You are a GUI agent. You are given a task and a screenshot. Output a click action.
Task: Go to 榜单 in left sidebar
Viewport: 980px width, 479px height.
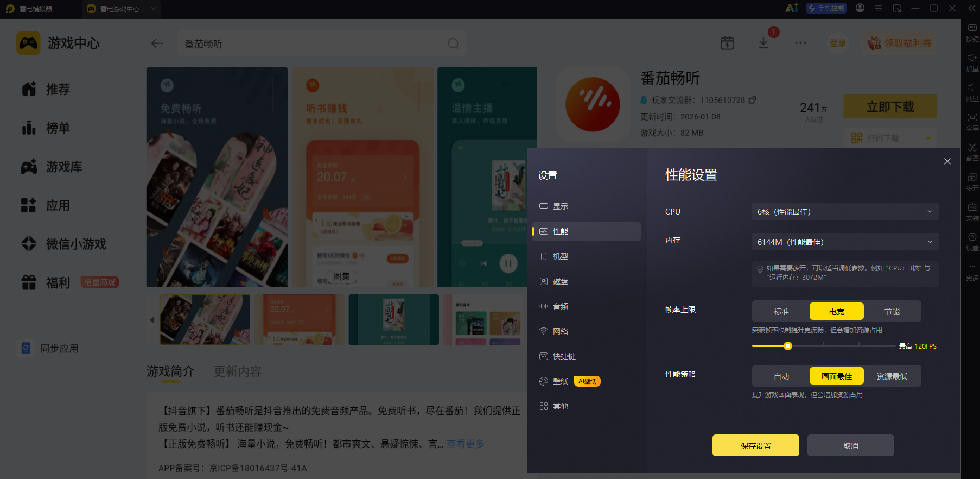[46, 128]
